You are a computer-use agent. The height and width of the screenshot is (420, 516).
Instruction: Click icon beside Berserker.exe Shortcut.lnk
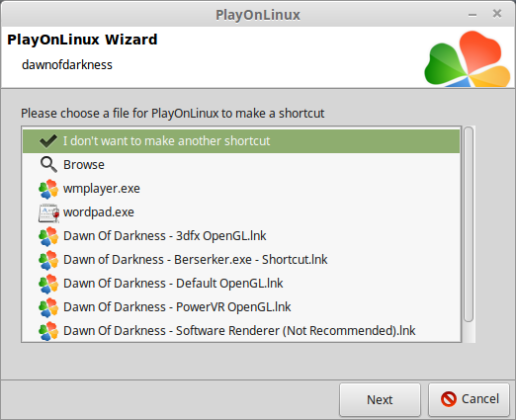48,260
